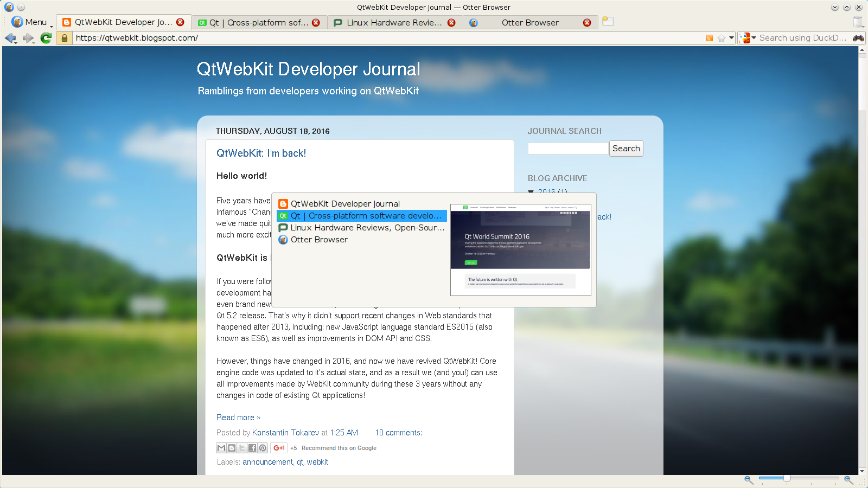The image size is (868, 488).
Task: Click the Journal Search button
Action: tap(626, 149)
